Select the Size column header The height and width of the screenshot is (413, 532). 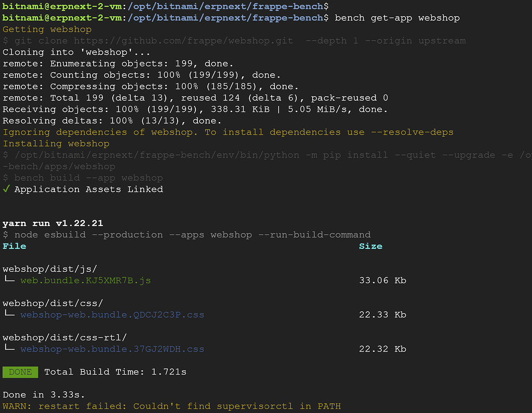coord(370,246)
